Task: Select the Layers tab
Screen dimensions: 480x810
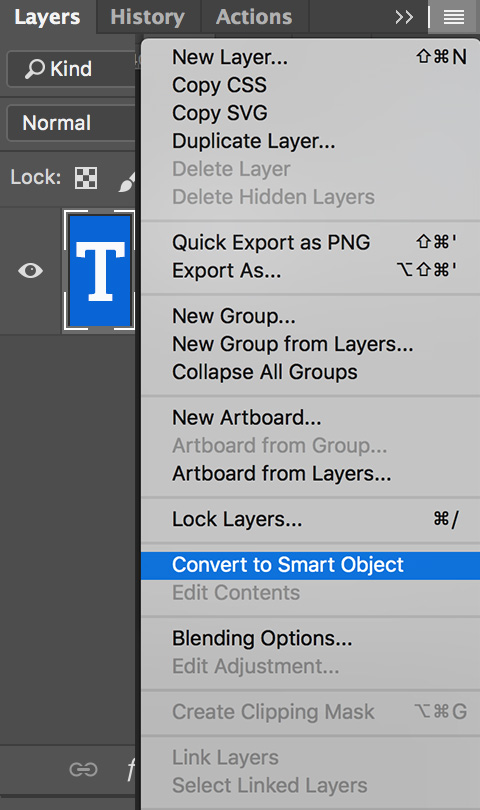Action: (48, 17)
